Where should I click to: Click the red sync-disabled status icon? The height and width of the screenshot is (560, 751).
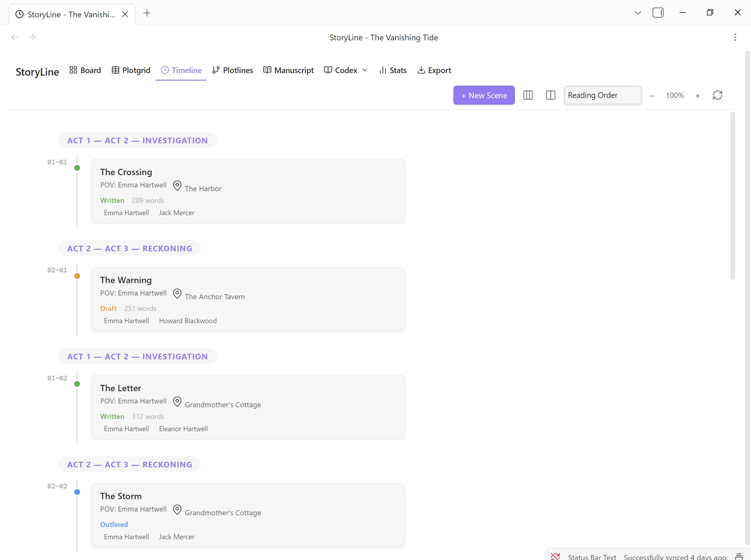[x=555, y=556]
